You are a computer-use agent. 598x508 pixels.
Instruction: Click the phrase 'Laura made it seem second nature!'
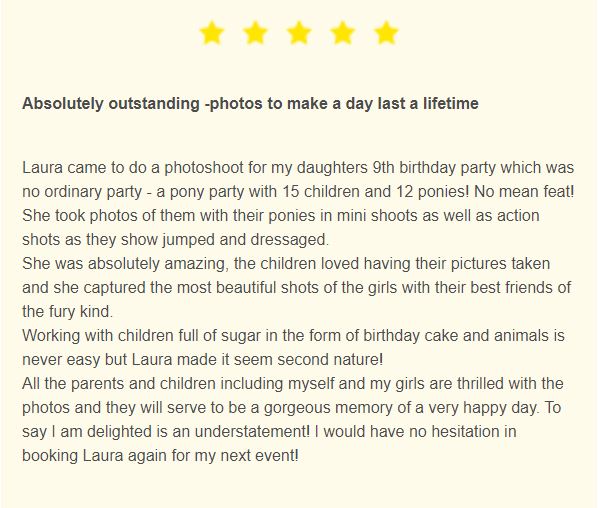click(257, 360)
